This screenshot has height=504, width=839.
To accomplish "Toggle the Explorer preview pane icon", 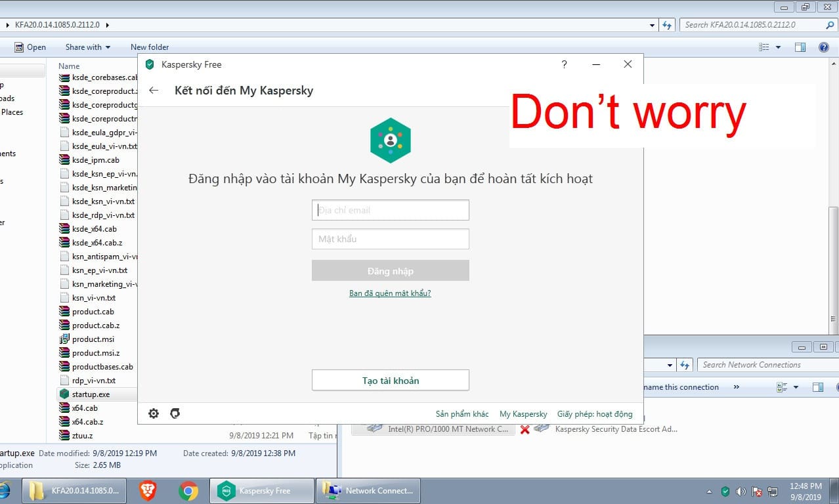I will click(800, 47).
